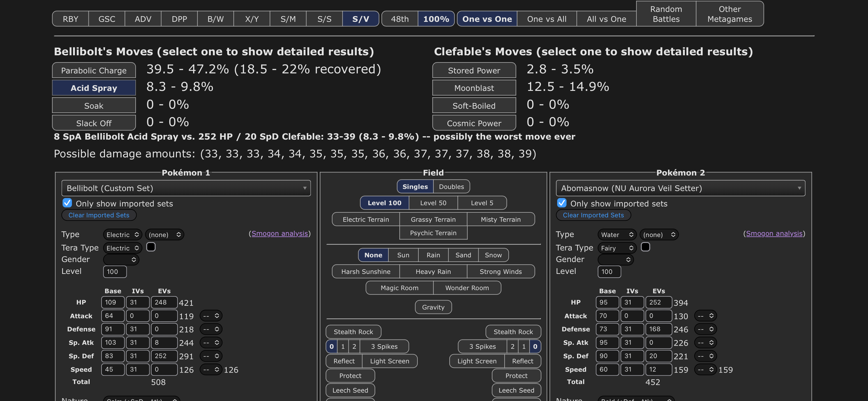This screenshot has width=868, height=401.
Task: Toggle Psychic Terrain
Action: pos(433,233)
